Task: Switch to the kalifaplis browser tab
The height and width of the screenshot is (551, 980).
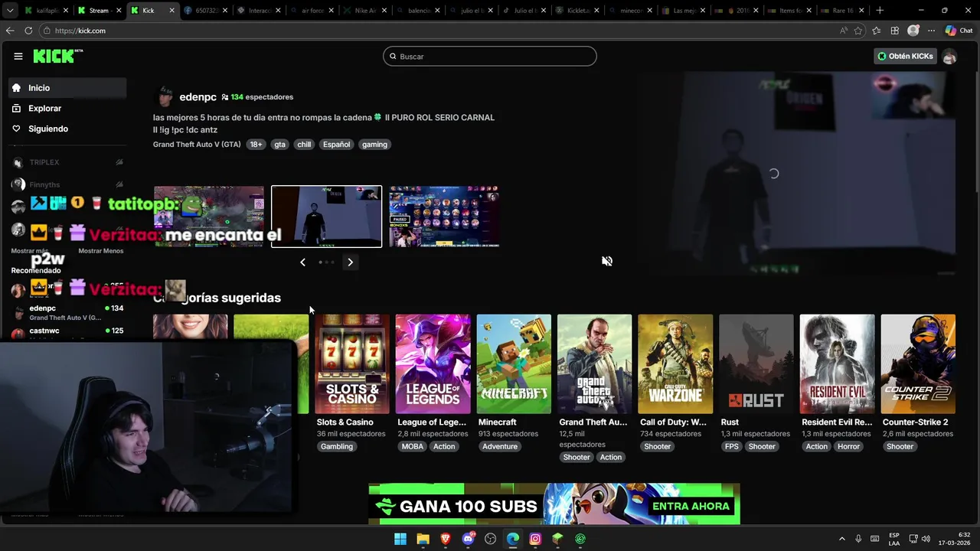Action: click(47, 11)
